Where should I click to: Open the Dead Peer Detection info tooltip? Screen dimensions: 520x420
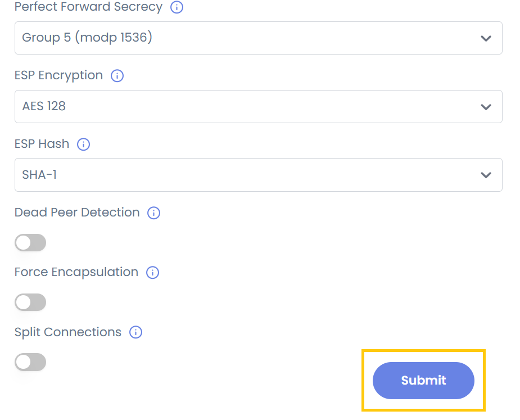[x=153, y=213]
